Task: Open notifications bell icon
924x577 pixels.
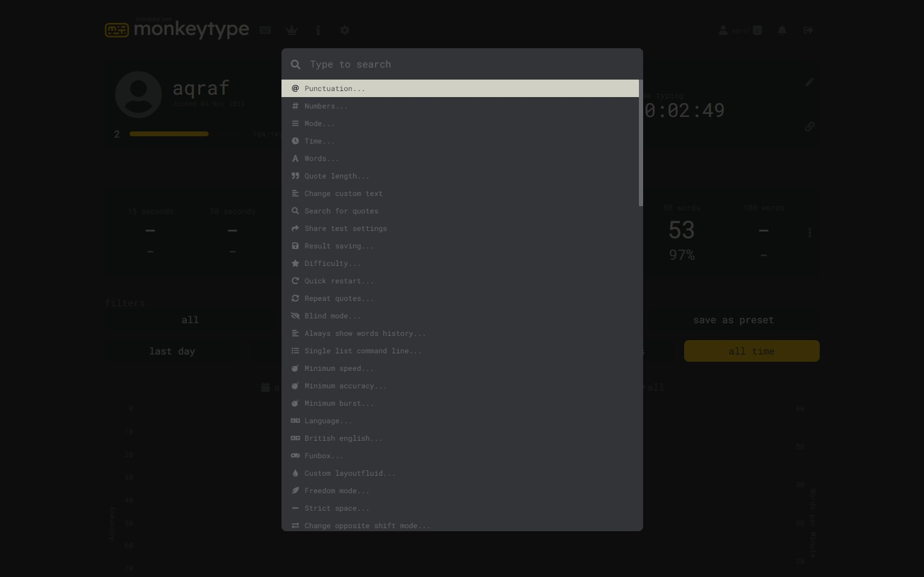Action: 782,30
